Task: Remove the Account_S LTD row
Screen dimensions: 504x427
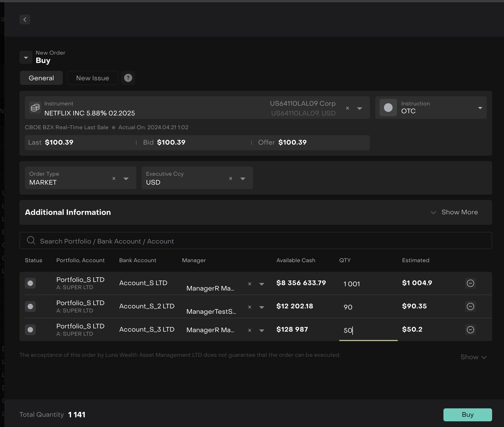Action: [470, 283]
